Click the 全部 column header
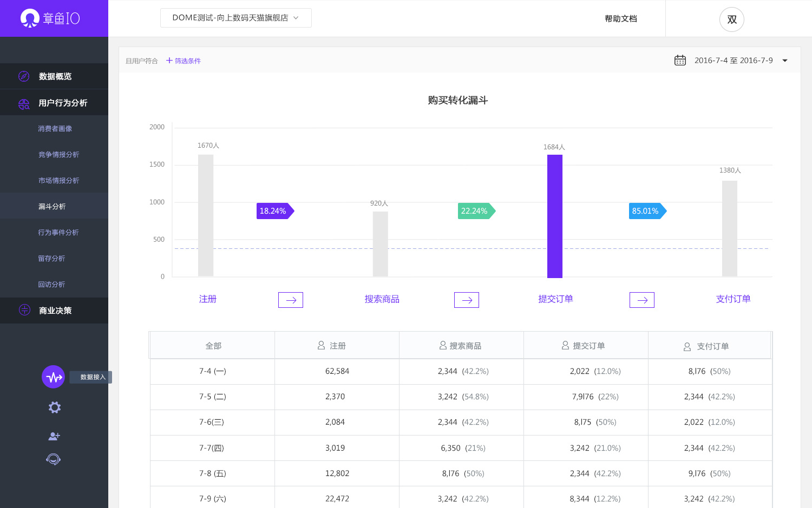Viewport: 812px width, 508px height. (x=213, y=346)
